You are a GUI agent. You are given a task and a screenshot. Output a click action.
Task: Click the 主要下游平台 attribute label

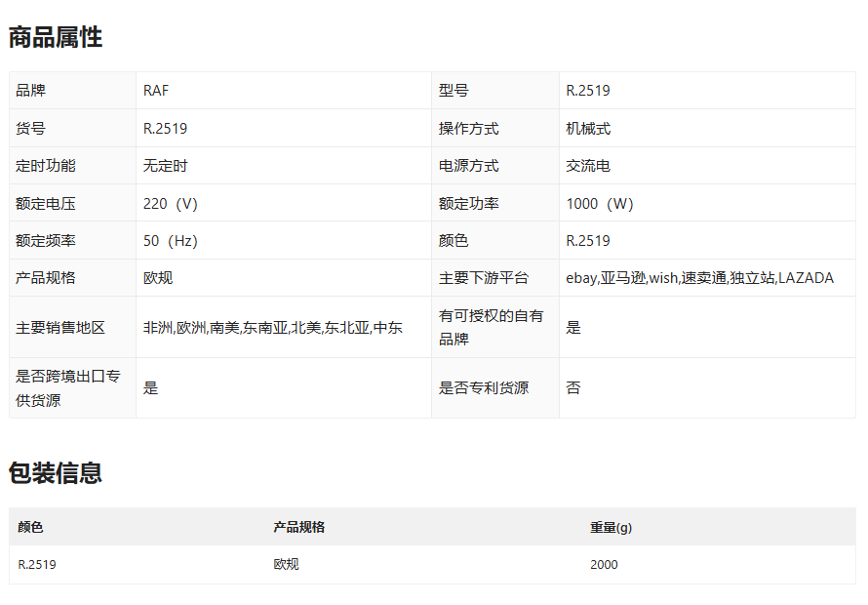click(x=483, y=278)
